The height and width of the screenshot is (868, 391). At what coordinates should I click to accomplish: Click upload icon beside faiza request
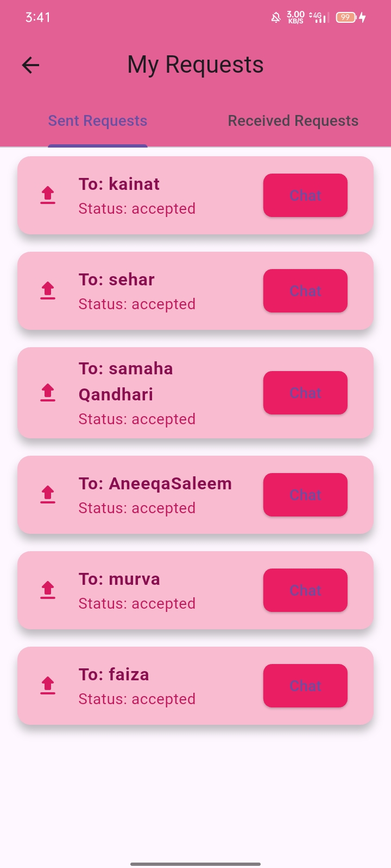click(48, 685)
